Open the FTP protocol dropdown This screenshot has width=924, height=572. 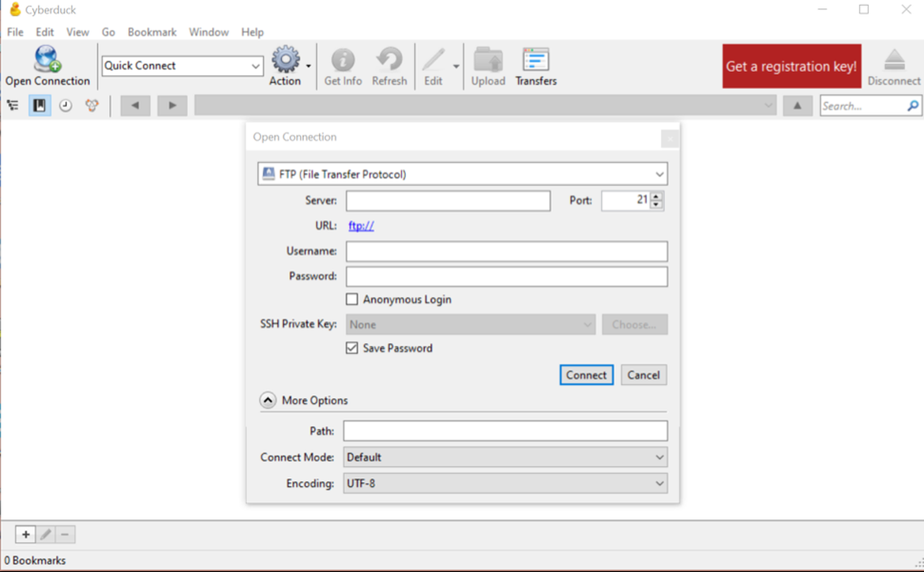[463, 174]
